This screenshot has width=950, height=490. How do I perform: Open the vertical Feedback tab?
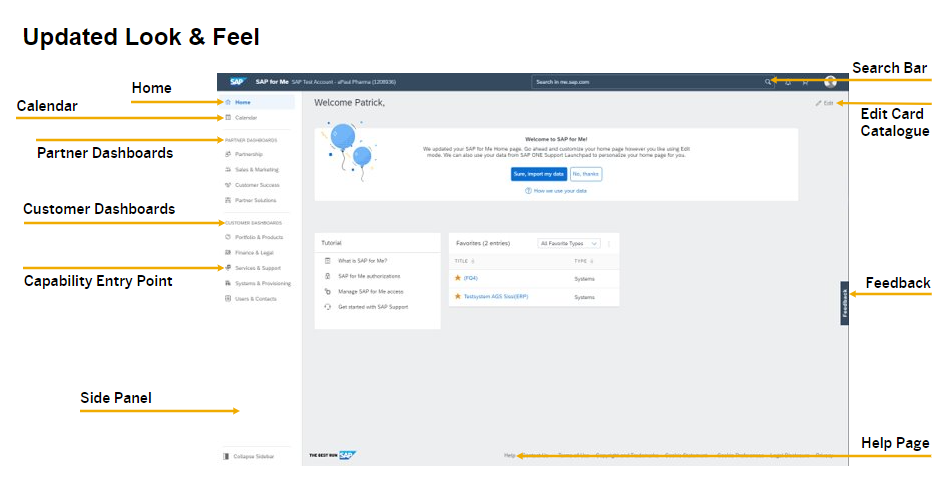pos(844,303)
